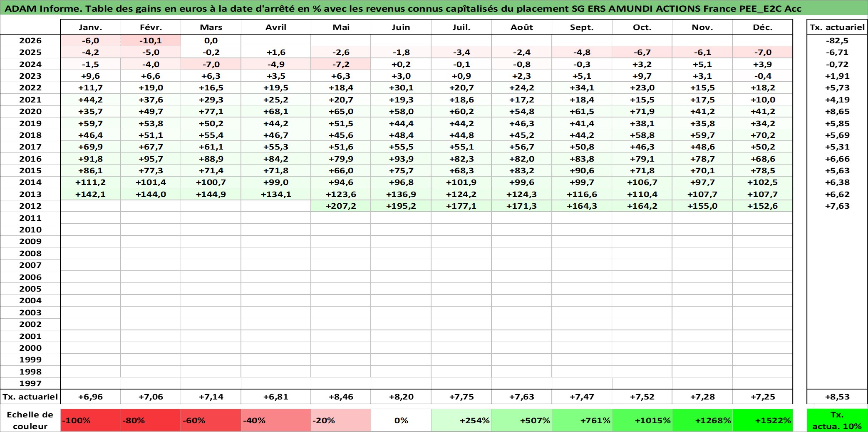Image resolution: width=868 pixels, height=432 pixels.
Task: Click the Mai column header
Action: [341, 27]
